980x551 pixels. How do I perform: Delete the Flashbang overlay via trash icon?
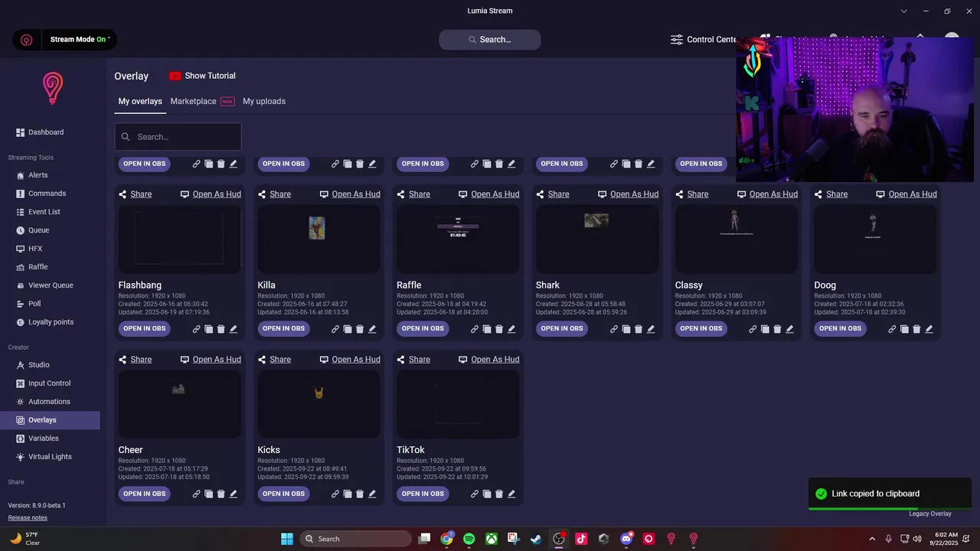coord(220,329)
